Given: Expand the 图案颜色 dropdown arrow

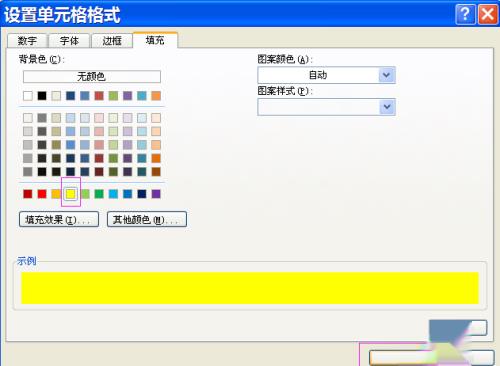Looking at the screenshot, I should point(387,75).
